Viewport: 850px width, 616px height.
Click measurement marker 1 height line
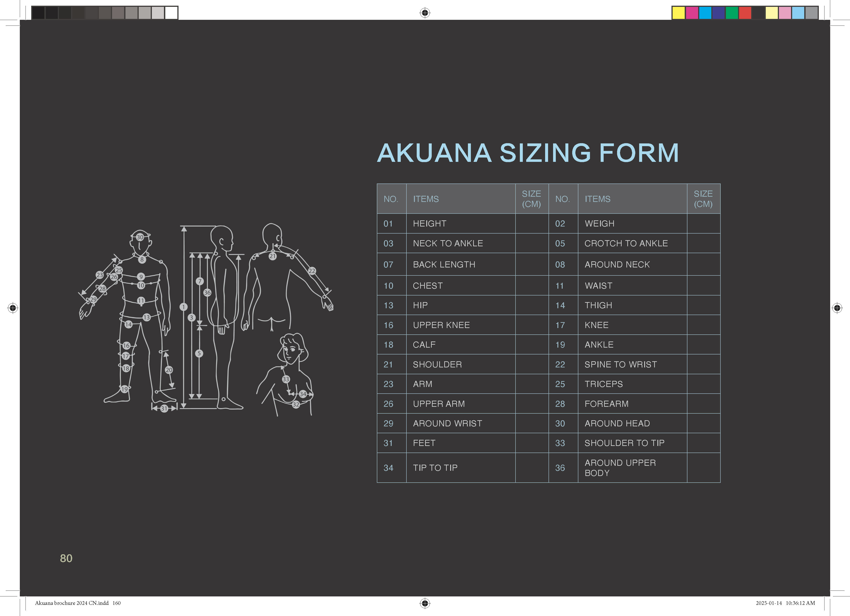pyautogui.click(x=183, y=307)
